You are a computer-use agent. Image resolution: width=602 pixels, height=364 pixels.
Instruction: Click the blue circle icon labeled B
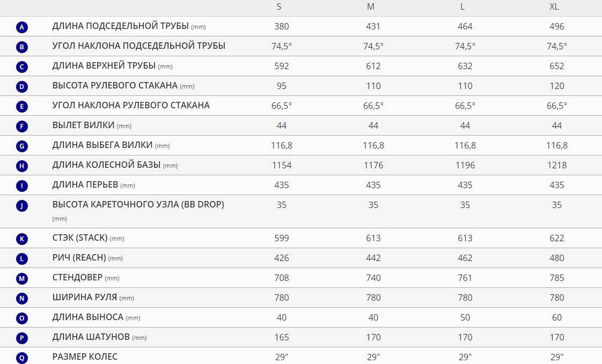click(x=22, y=47)
